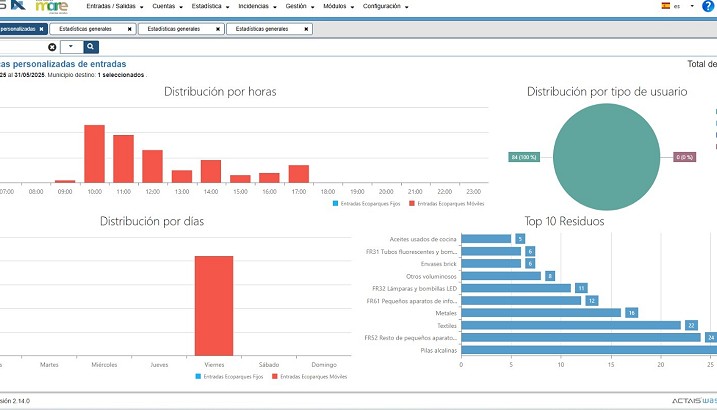Clear the search field with the X icon
717x410 pixels.
click(52, 47)
